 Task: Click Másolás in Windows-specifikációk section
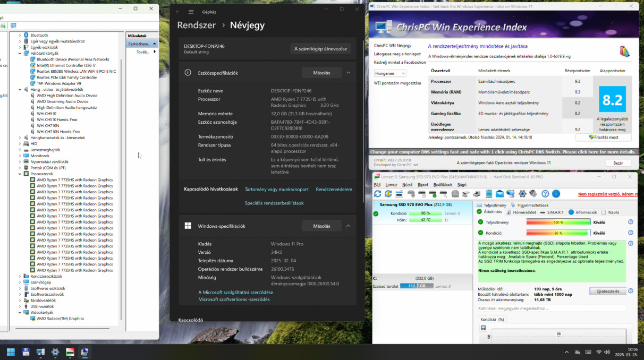321,226
